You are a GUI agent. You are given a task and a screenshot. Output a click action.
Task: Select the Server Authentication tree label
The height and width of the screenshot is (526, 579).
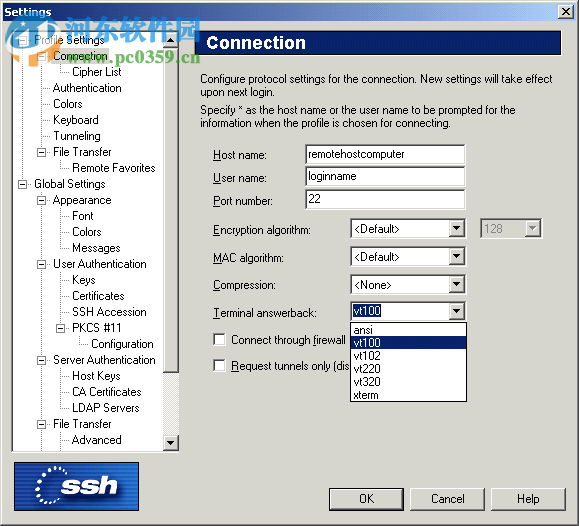pos(104,360)
